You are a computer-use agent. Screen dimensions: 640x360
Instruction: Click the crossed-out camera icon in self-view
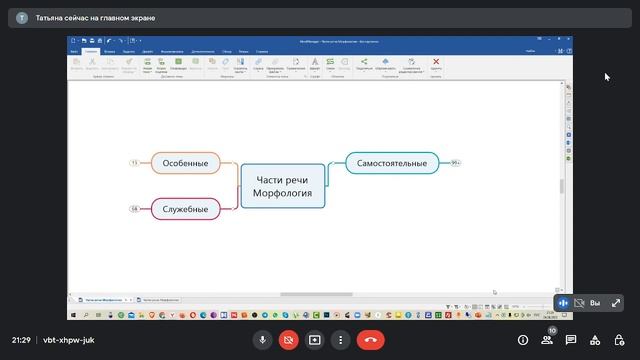pyautogui.click(x=579, y=303)
